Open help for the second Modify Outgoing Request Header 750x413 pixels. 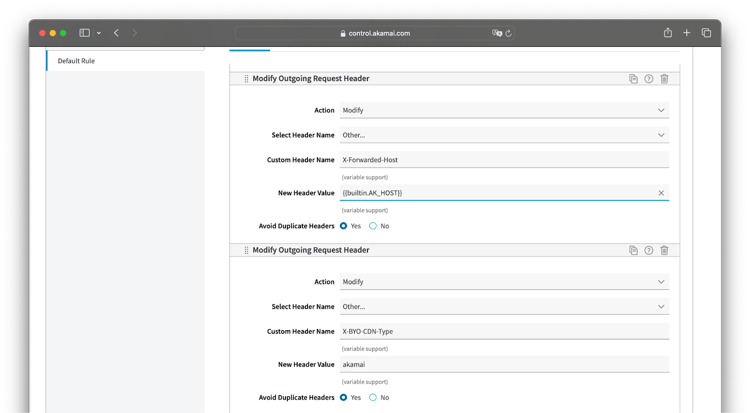coord(649,250)
